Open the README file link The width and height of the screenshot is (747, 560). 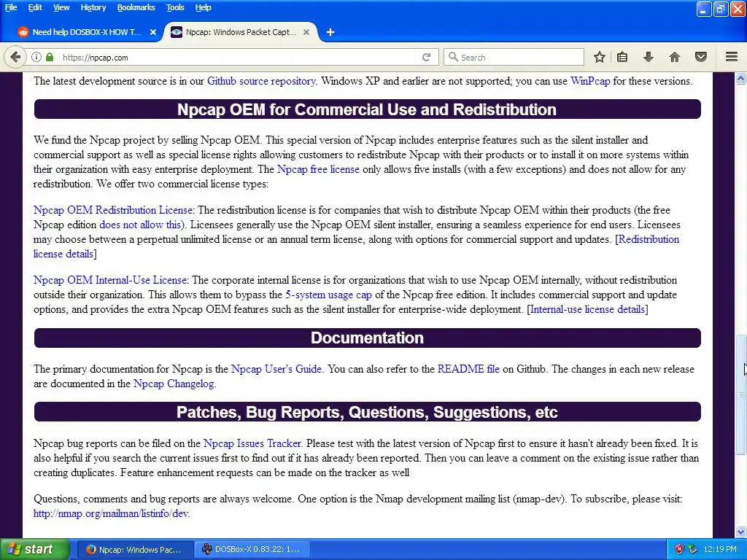point(468,369)
